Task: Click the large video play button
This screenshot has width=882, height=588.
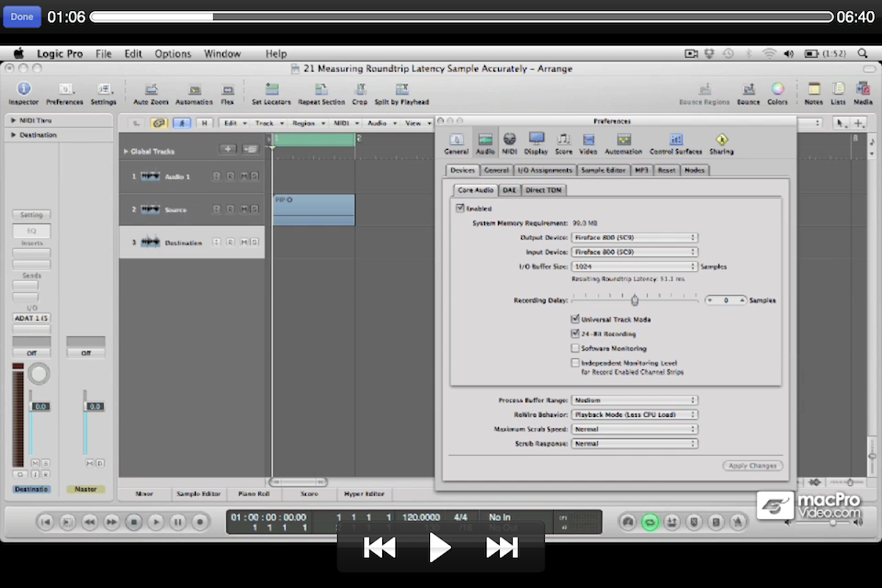Action: tap(439, 548)
